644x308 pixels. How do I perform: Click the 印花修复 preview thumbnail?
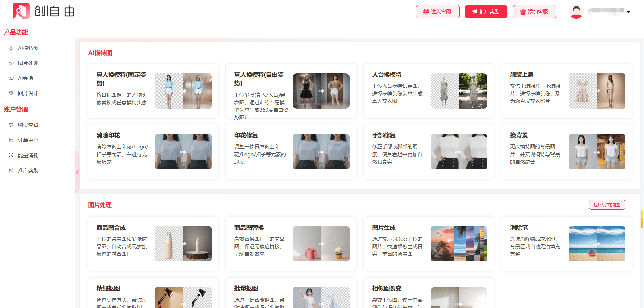coord(321,151)
